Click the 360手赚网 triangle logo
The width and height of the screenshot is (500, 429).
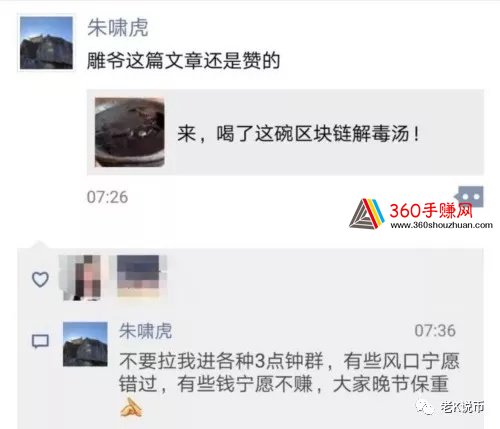point(366,214)
